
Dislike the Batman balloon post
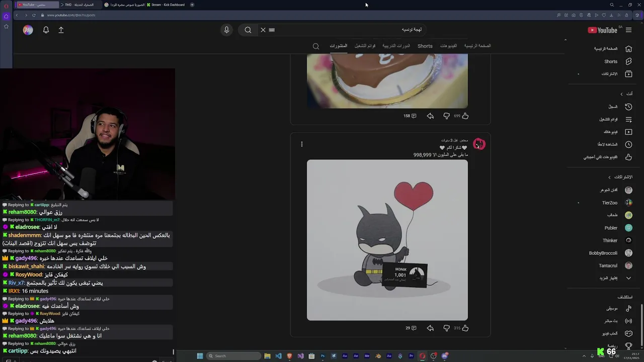pyautogui.click(x=446, y=328)
